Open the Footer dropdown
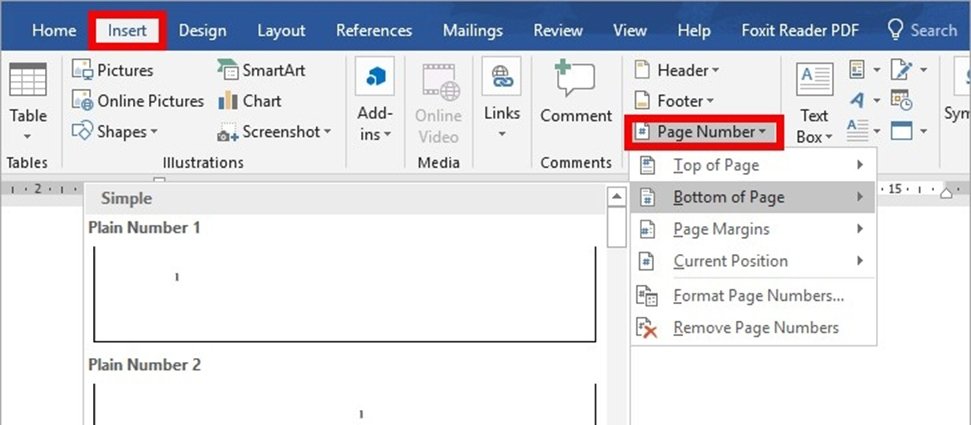This screenshot has height=425, width=971. point(674,100)
